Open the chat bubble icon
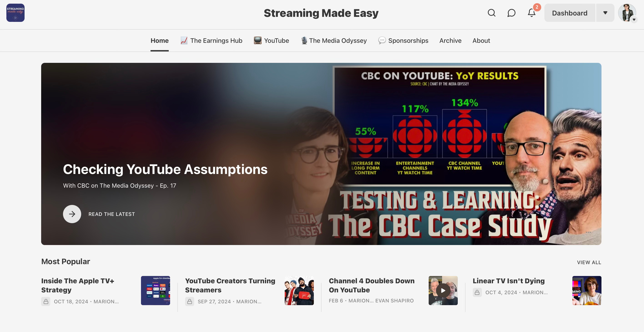This screenshot has width=644, height=332. coord(511,13)
